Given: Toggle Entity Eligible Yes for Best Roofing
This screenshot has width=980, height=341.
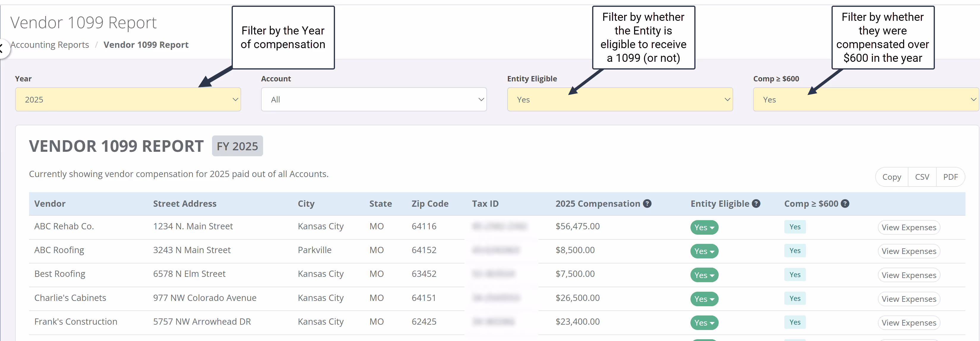Looking at the screenshot, I should coord(704,275).
